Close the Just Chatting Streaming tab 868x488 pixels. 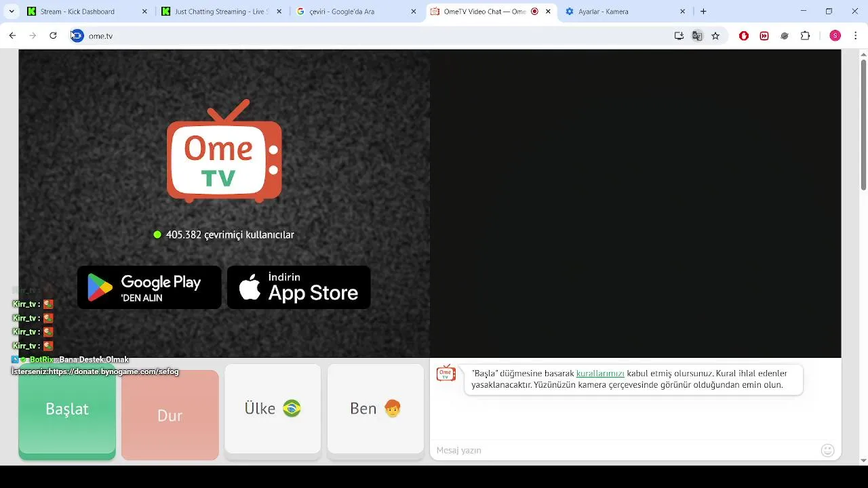click(279, 12)
